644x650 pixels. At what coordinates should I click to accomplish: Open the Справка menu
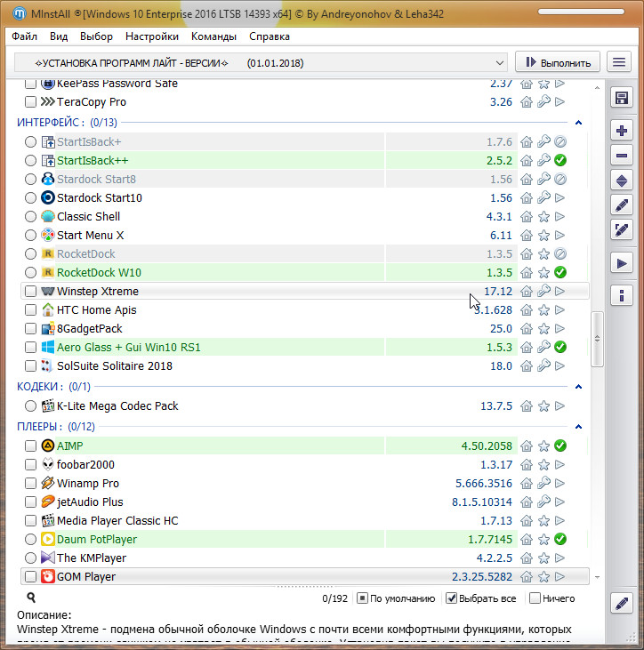click(270, 36)
